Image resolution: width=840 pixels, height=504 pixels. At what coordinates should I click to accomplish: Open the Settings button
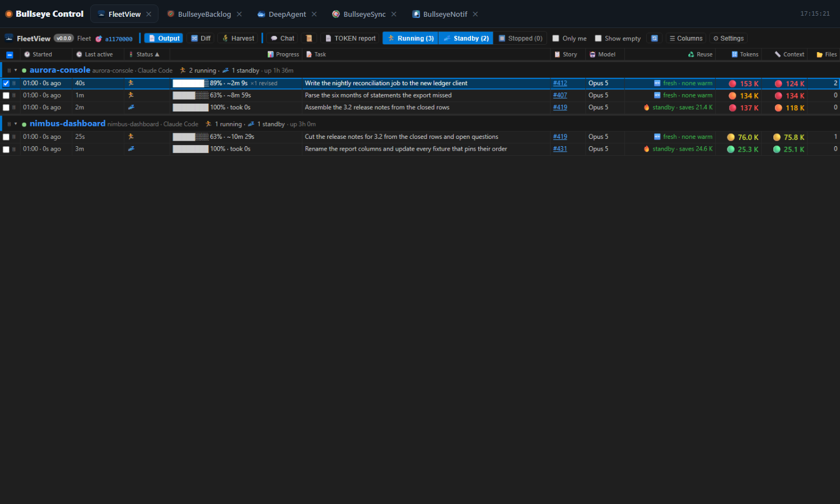pos(728,38)
